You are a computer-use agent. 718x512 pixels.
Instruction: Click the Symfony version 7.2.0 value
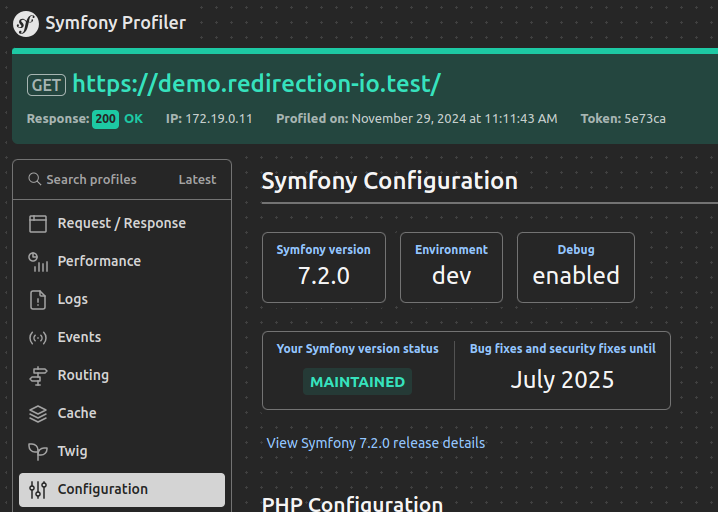[324, 276]
